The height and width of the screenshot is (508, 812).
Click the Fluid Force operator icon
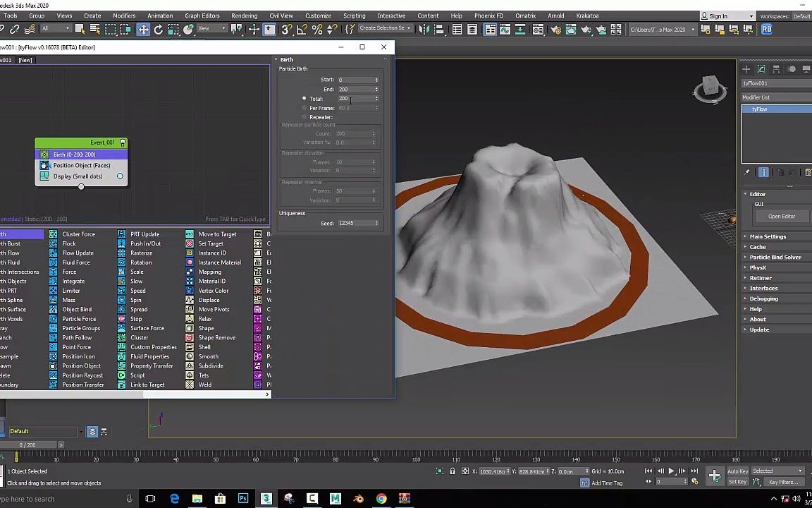coord(54,262)
